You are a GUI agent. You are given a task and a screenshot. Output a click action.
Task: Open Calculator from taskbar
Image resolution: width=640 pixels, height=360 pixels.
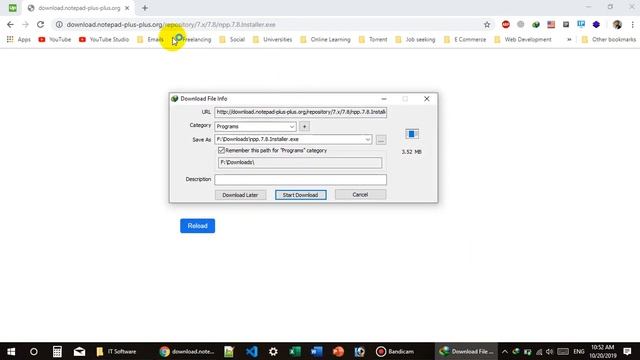point(57,351)
